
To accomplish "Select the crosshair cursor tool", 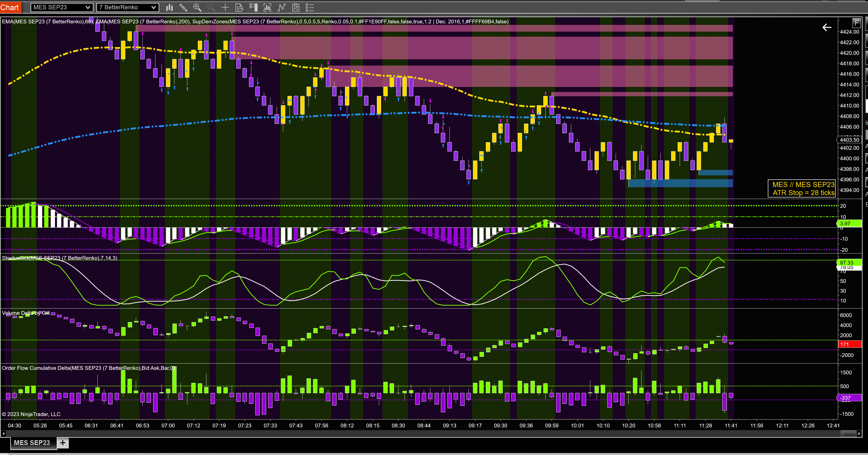I will pyautogui.click(x=225, y=7).
